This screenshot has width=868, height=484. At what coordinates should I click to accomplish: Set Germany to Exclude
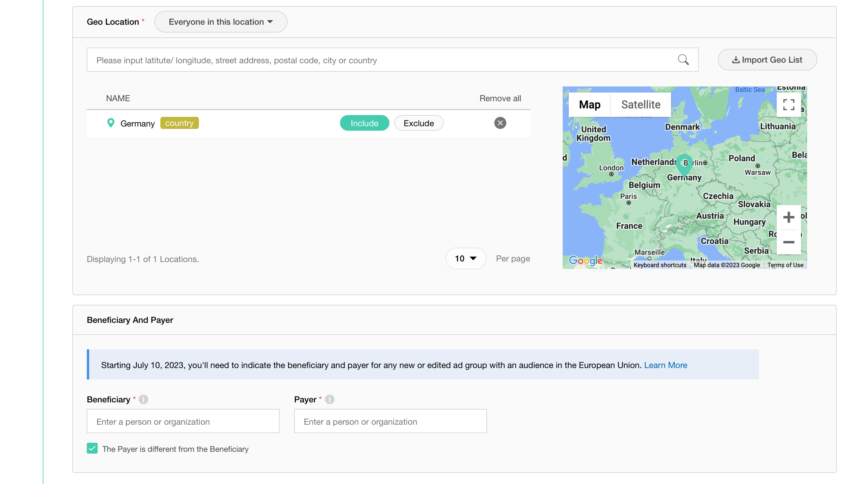pos(419,123)
